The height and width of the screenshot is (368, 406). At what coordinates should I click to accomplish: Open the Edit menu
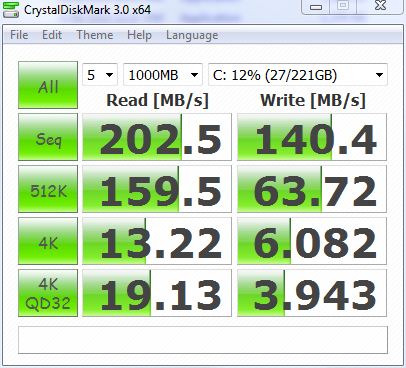(52, 35)
